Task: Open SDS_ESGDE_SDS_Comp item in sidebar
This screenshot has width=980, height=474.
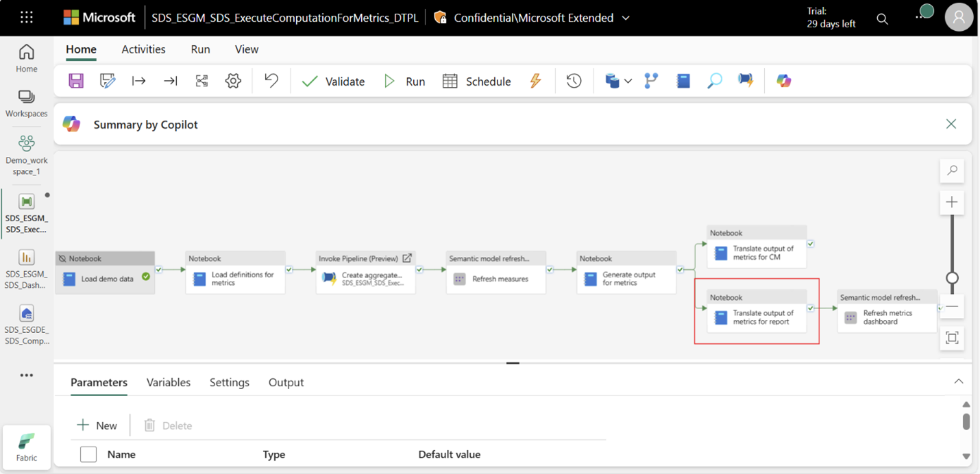Action: 27,325
